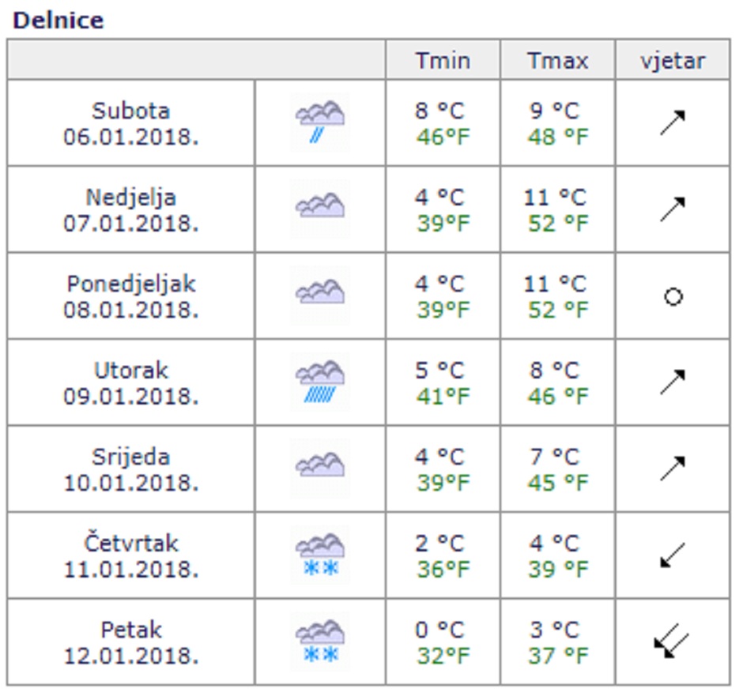Image resolution: width=743 pixels, height=700 pixels.
Task: Click the double wind arrow for Petak
Action: click(x=672, y=642)
